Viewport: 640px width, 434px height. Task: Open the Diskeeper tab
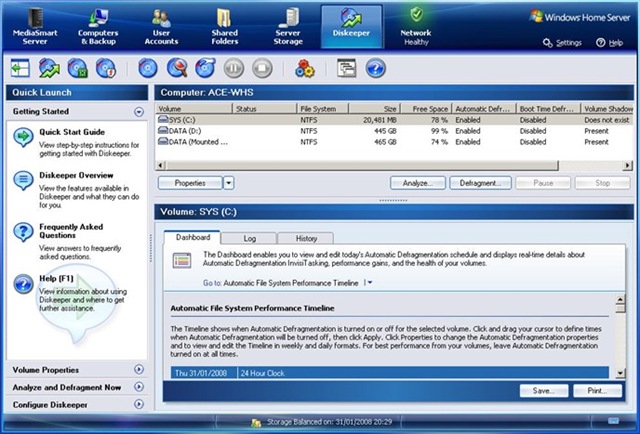(351, 27)
